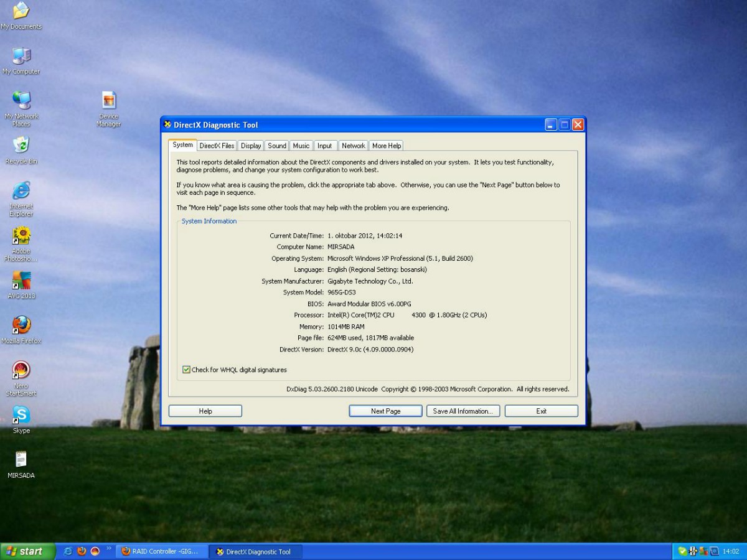747x560 pixels.
Task: Select the MIRSADA text file icon
Action: (21, 465)
